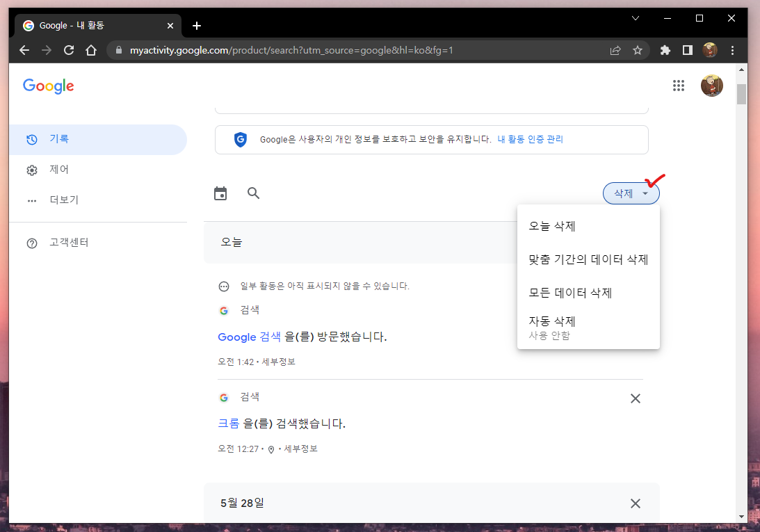This screenshot has height=532, width=760.
Task: Open the Google 검색 visited link
Action: (249, 337)
